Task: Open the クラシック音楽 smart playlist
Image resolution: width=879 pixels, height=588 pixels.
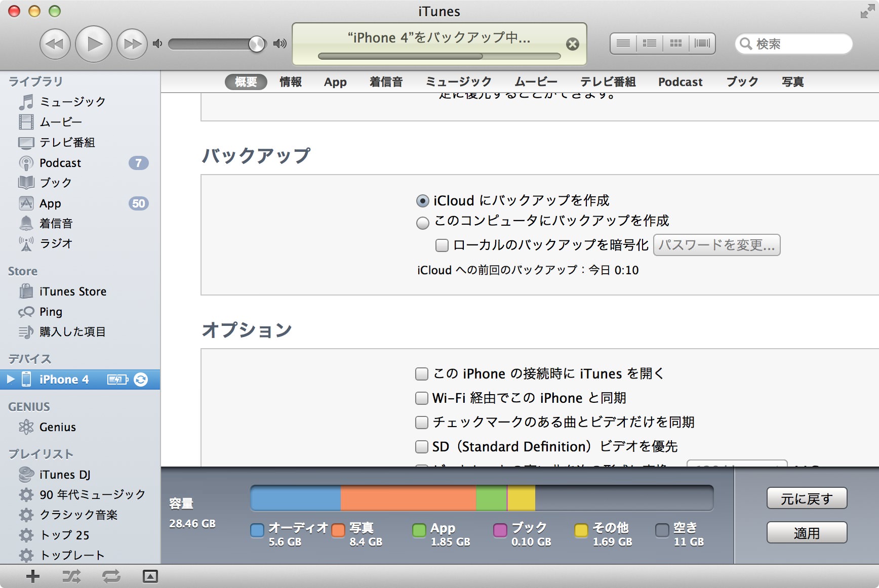Action: pos(80,515)
